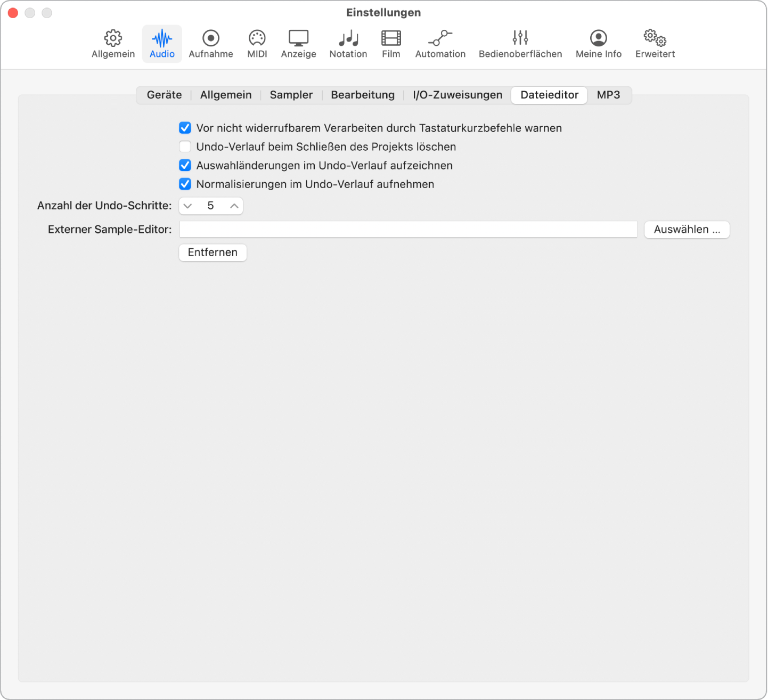Image resolution: width=768 pixels, height=700 pixels.
Task: Open the Anzeige display icon
Action: click(x=298, y=38)
